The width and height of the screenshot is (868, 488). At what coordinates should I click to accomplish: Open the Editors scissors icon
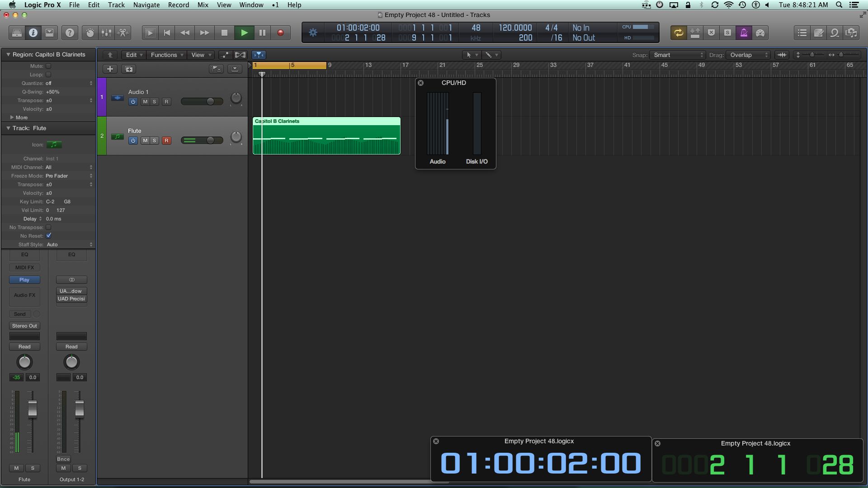(x=123, y=33)
